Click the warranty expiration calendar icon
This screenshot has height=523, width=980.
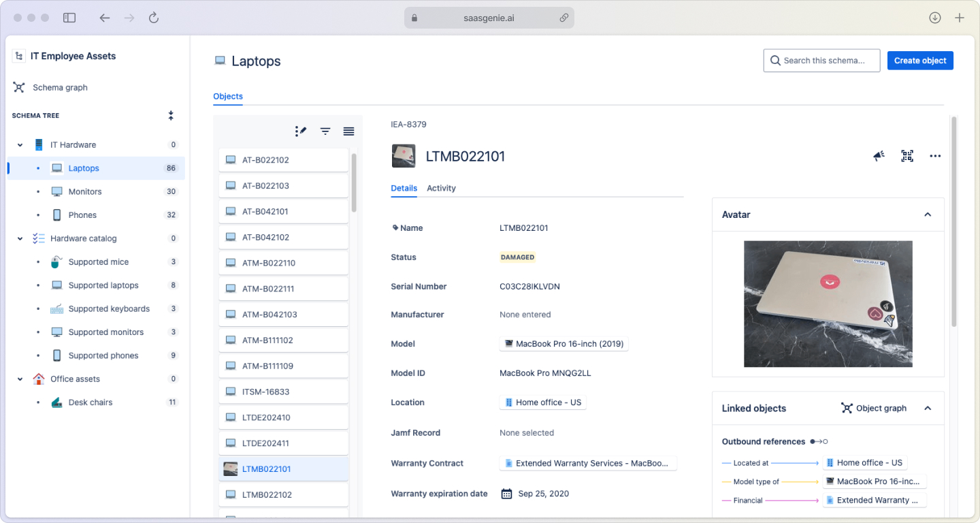click(506, 494)
